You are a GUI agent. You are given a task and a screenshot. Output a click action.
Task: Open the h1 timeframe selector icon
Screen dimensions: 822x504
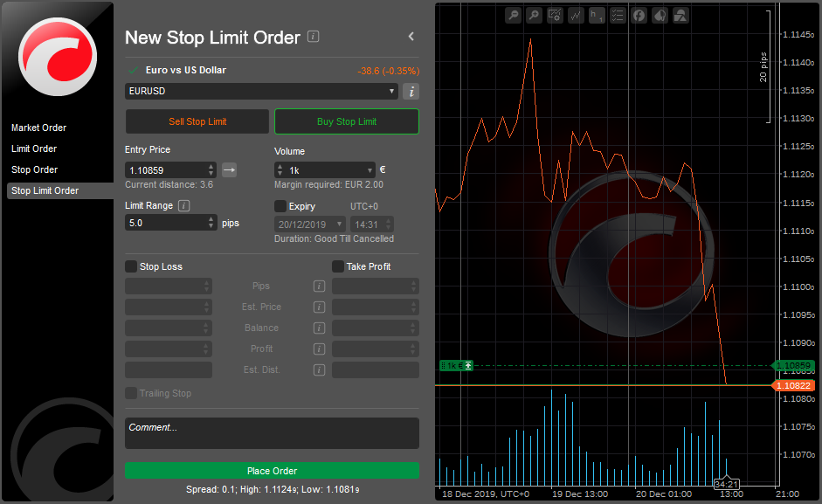click(597, 15)
